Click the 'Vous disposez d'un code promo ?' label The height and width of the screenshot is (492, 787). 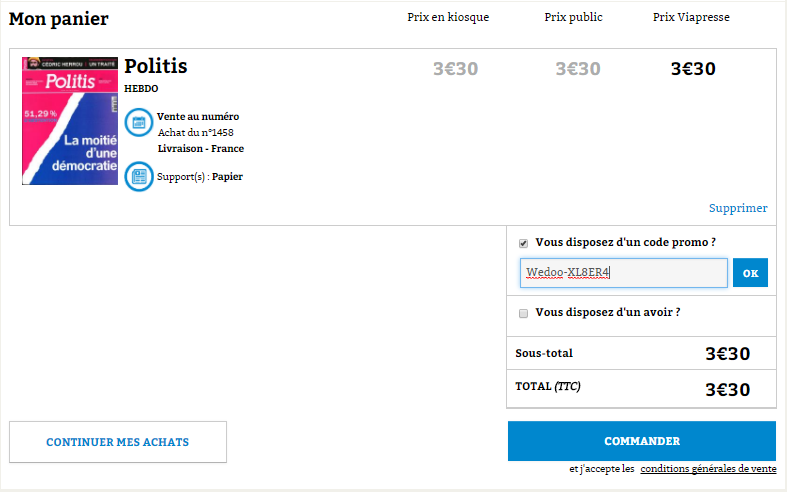tap(625, 242)
